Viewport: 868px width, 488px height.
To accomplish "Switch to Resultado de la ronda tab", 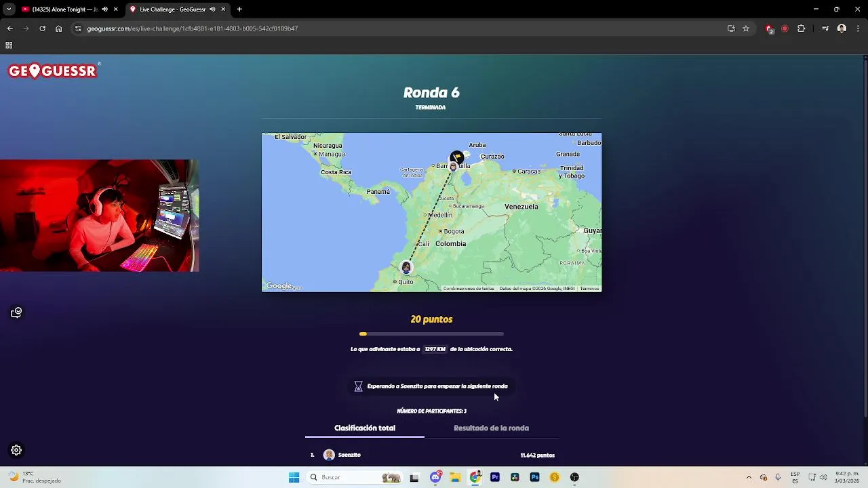I will [491, 428].
